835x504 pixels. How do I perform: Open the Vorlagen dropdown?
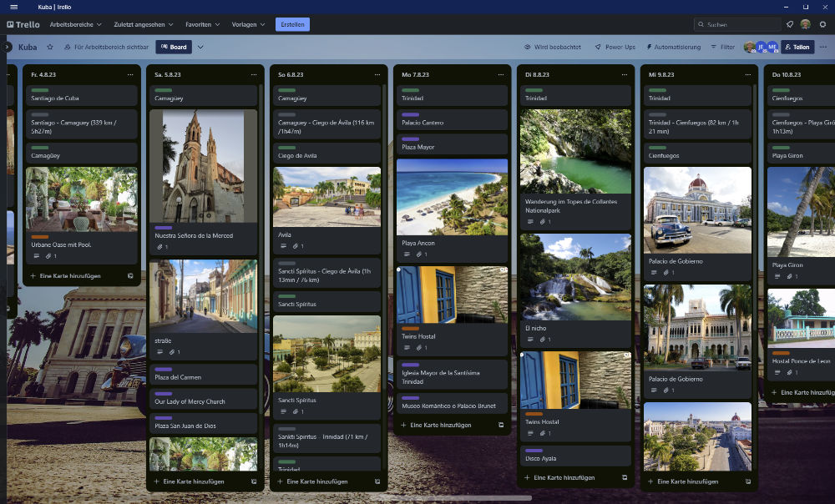click(x=248, y=24)
